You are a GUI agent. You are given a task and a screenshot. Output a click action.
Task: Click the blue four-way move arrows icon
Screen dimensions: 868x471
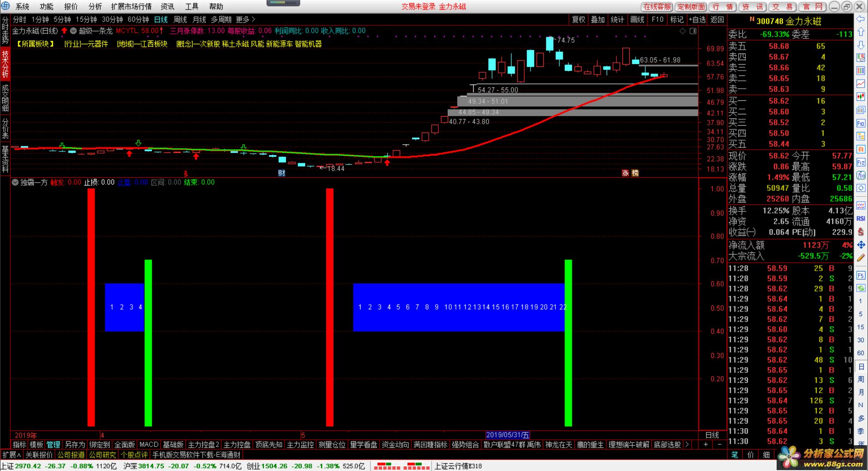[860, 245]
